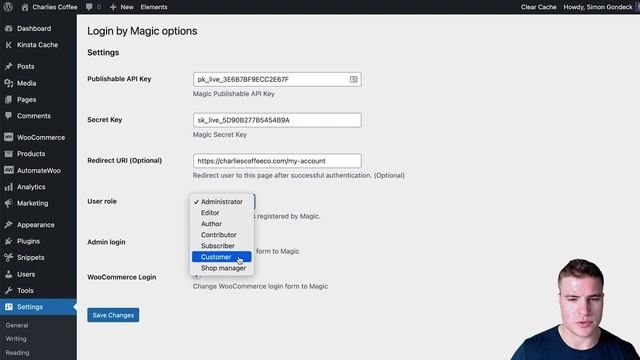
Task: Choose Editor from the User role list
Action: click(222, 213)
